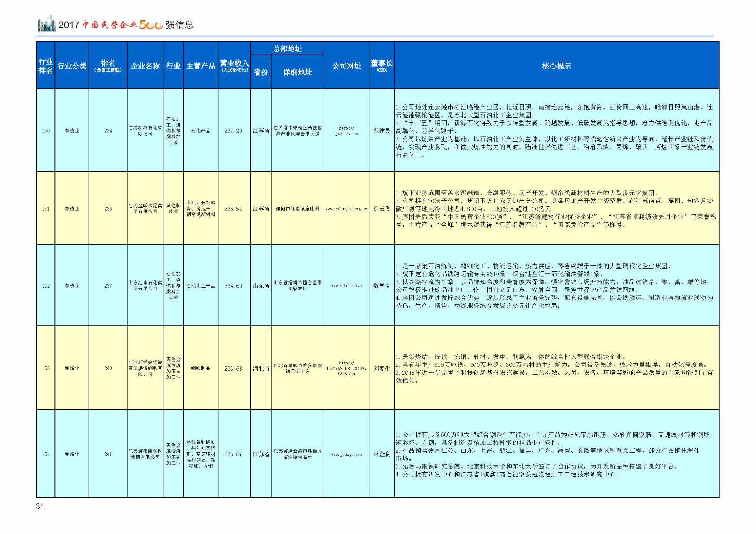The height and width of the screenshot is (534, 756).
Task: Click address cell 溧阳市社渚镇金庄村
Action: pos(298,209)
